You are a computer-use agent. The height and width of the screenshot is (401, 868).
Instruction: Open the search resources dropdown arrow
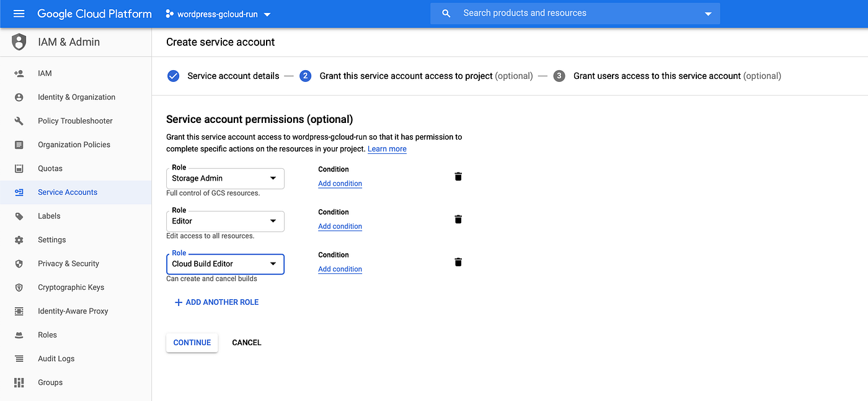click(707, 13)
